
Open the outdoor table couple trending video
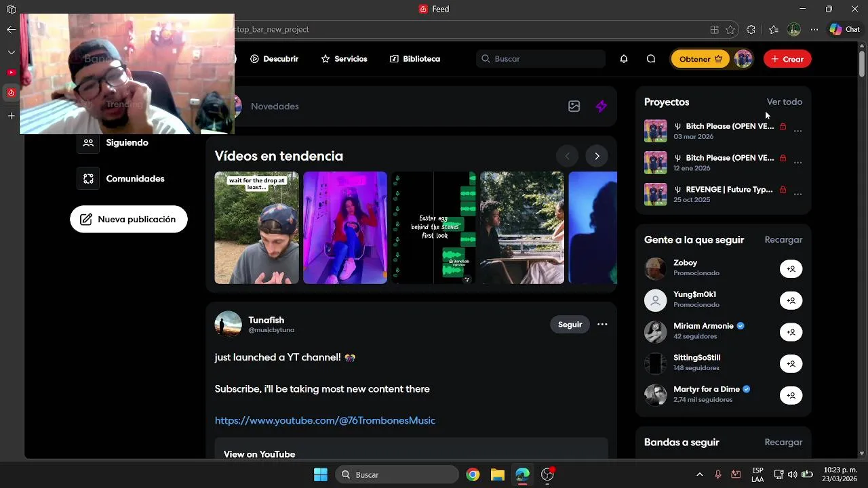click(522, 228)
